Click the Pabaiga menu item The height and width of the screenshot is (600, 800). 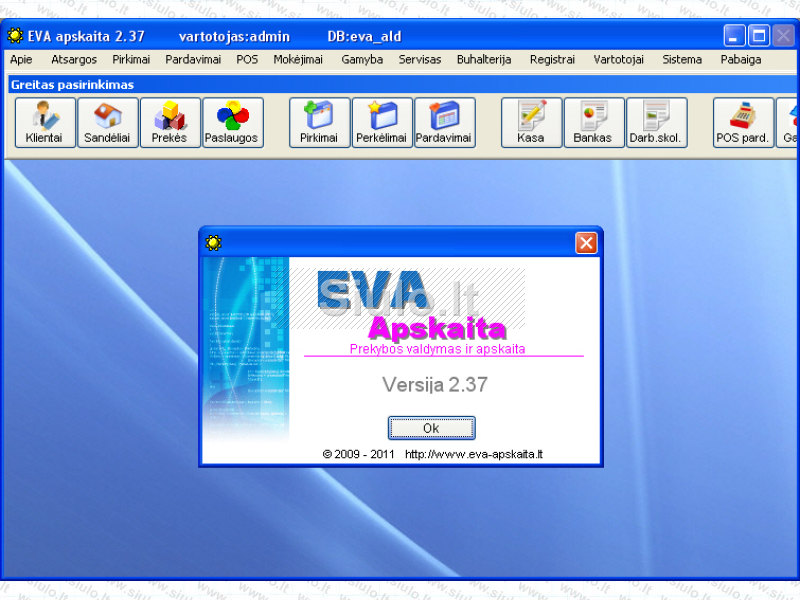click(x=741, y=60)
